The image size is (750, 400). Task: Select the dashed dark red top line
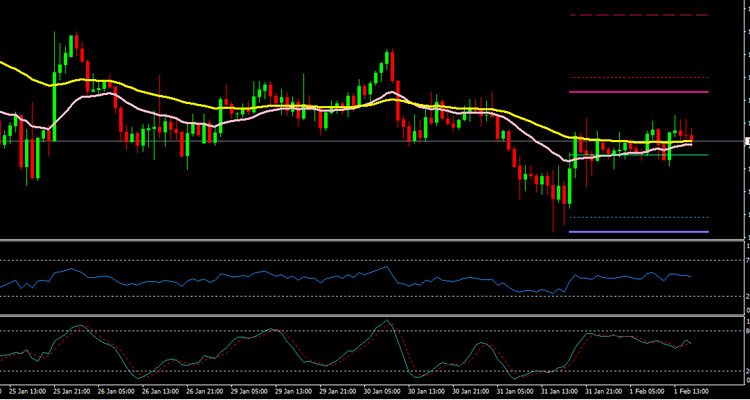tap(638, 15)
